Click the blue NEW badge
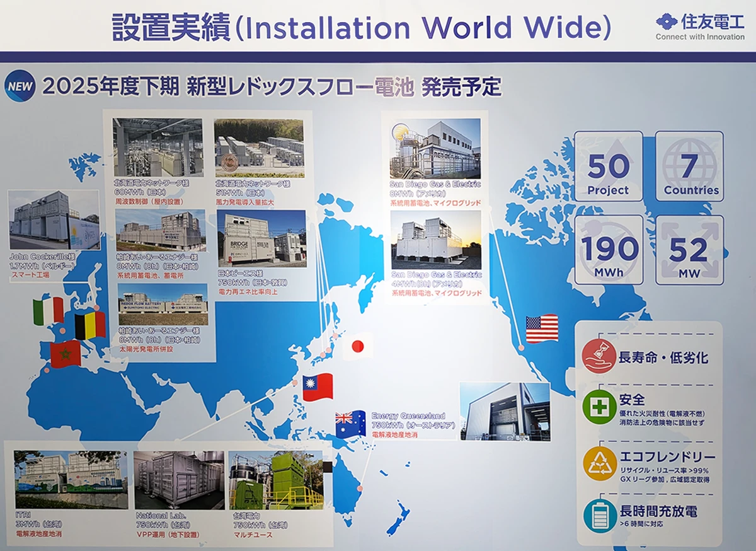The image size is (756, 551). point(20,86)
